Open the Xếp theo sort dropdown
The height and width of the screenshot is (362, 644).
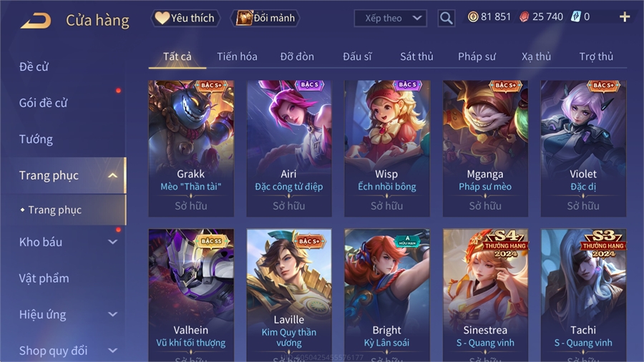(390, 18)
